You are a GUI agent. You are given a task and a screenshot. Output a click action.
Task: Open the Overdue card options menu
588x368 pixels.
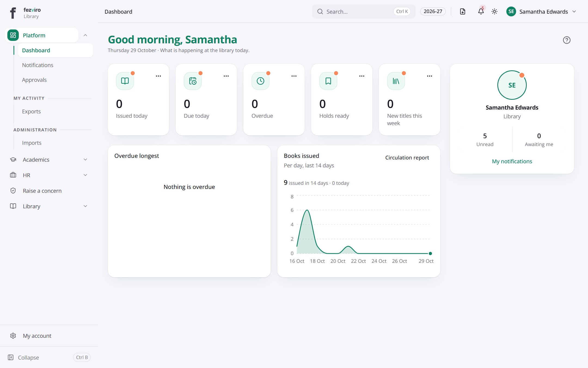294,76
